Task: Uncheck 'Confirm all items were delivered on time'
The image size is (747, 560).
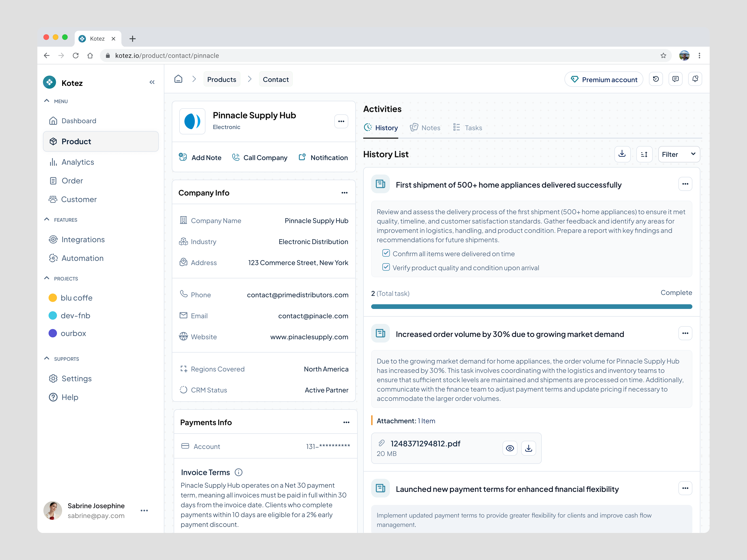Action: [386, 253]
